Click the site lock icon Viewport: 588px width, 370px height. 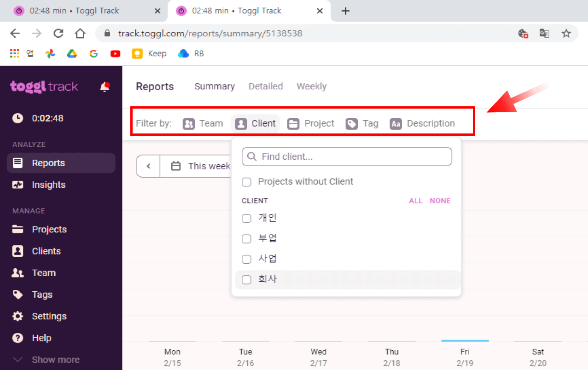click(x=108, y=33)
